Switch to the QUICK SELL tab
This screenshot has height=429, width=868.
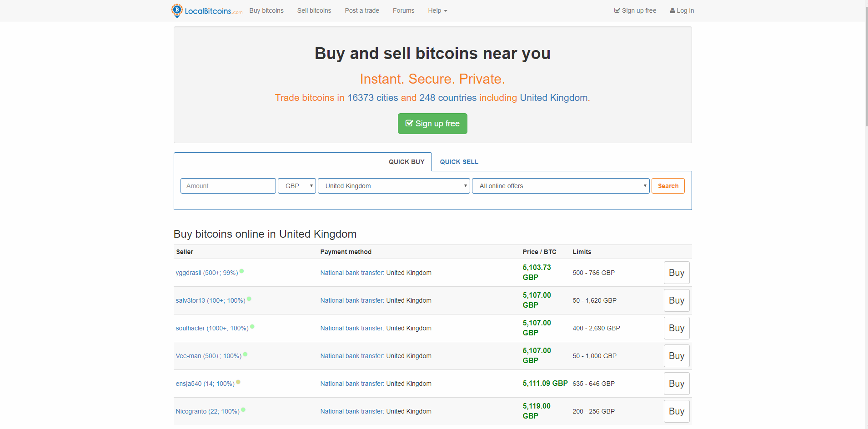coord(459,162)
